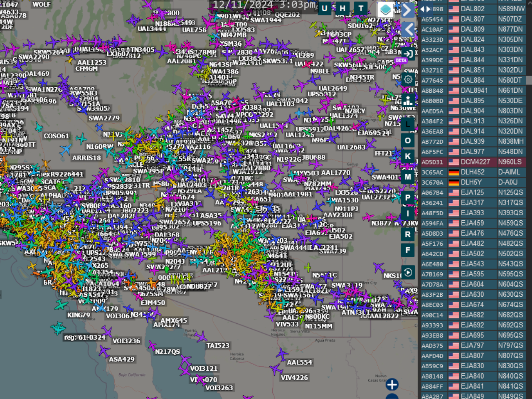Viewport: 532px width, 399px height.
Task: Click the VOI3263 aircraft label on map
Action: point(219,388)
